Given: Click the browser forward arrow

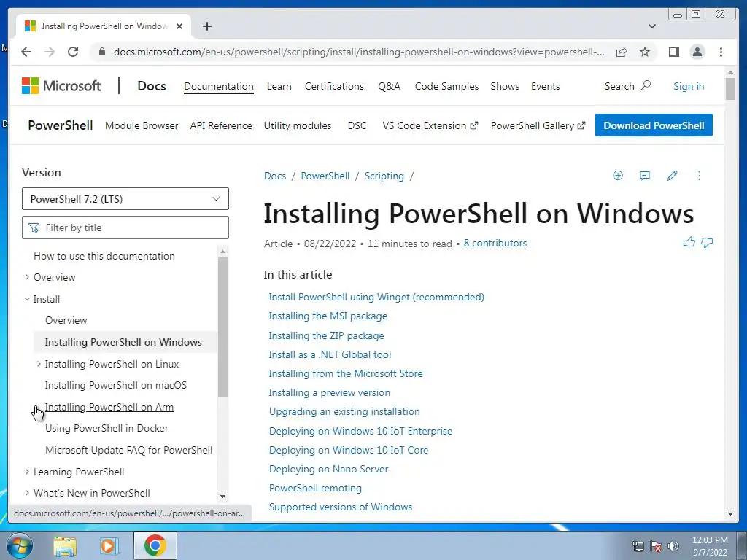Looking at the screenshot, I should pyautogui.click(x=50, y=52).
